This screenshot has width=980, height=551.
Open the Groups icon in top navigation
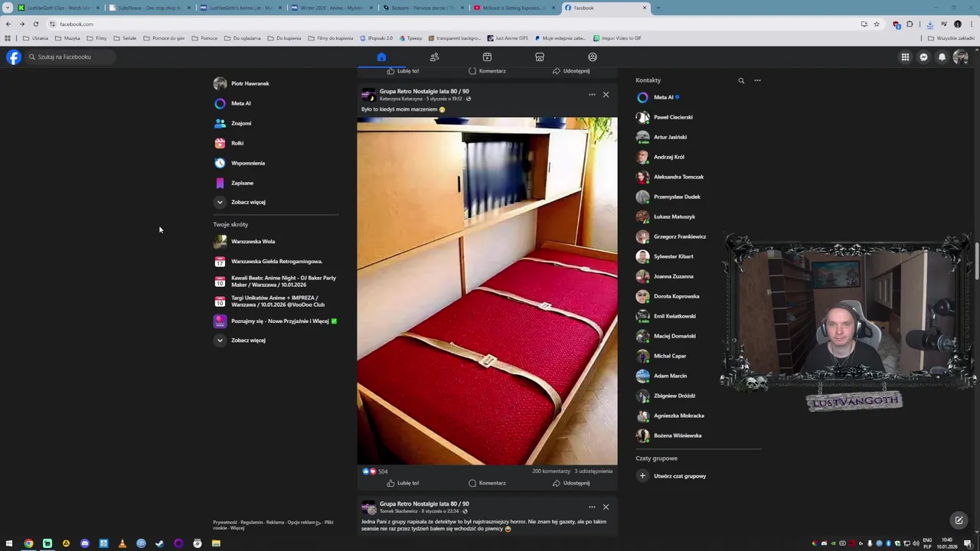[x=592, y=57]
